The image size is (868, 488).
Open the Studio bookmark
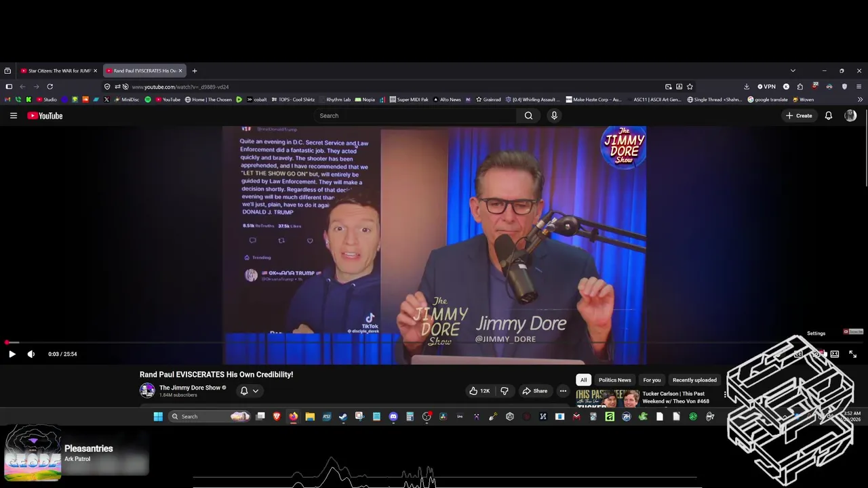[x=47, y=100]
